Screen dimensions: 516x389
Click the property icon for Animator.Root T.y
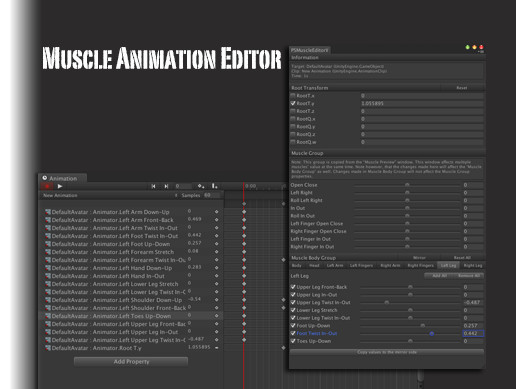[48, 348]
